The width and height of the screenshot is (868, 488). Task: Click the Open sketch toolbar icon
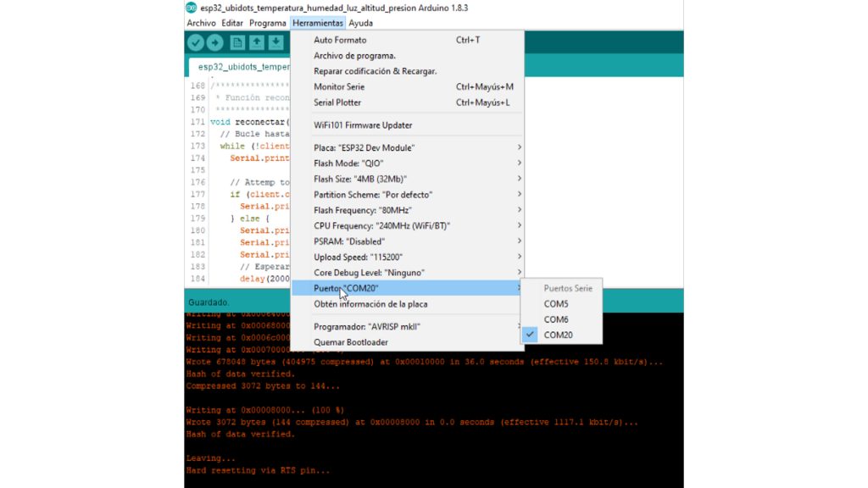click(x=256, y=43)
